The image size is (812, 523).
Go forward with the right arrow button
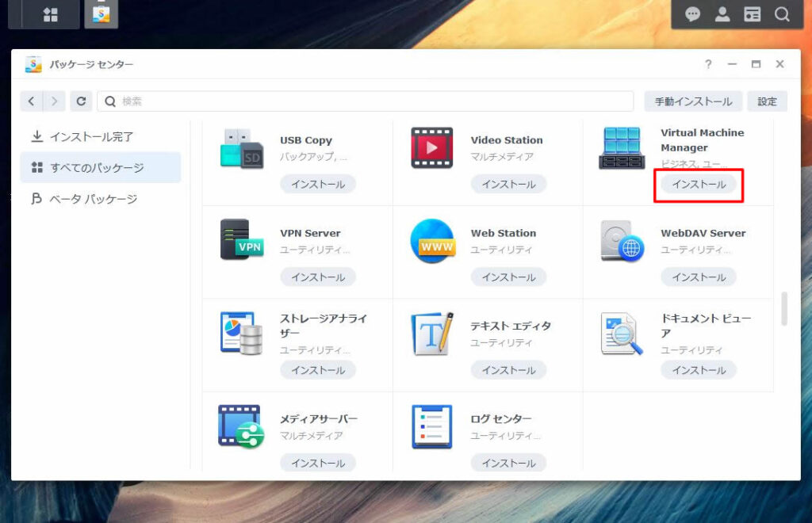(54, 101)
